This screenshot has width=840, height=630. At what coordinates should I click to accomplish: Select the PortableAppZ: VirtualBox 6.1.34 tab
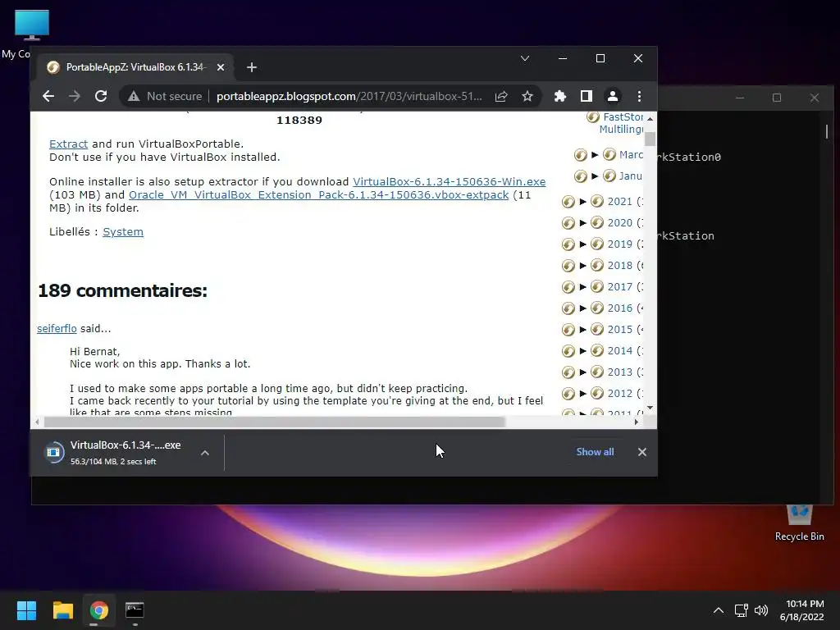[x=135, y=67]
